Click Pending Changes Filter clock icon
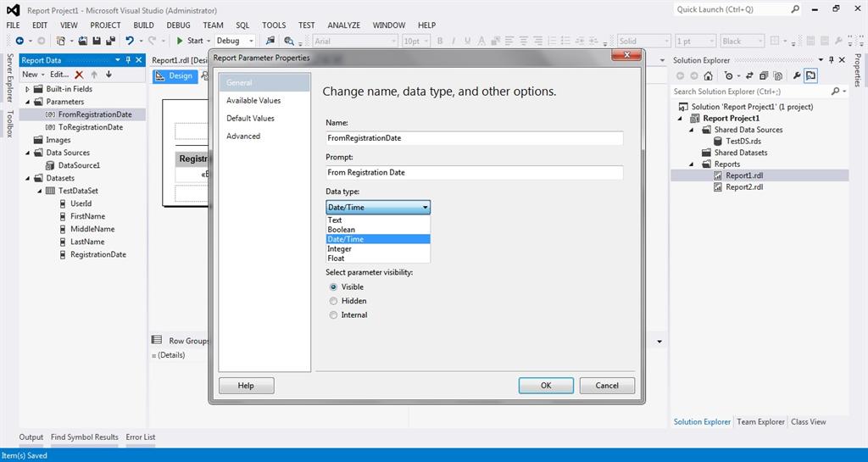868x462 pixels. (728, 75)
